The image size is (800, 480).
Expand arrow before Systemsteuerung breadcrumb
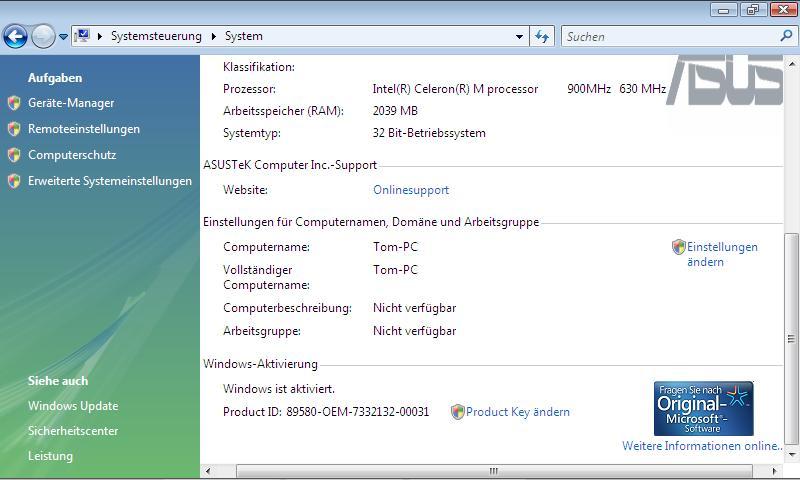coord(100,36)
